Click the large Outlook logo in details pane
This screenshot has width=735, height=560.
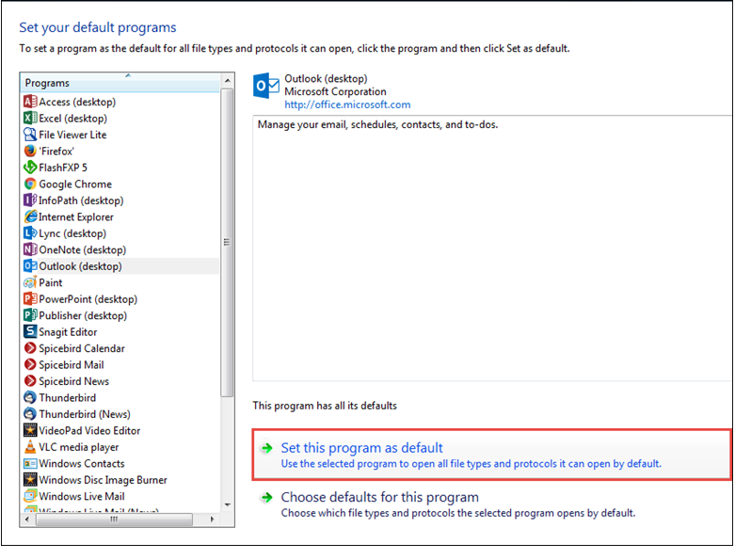pyautogui.click(x=265, y=86)
